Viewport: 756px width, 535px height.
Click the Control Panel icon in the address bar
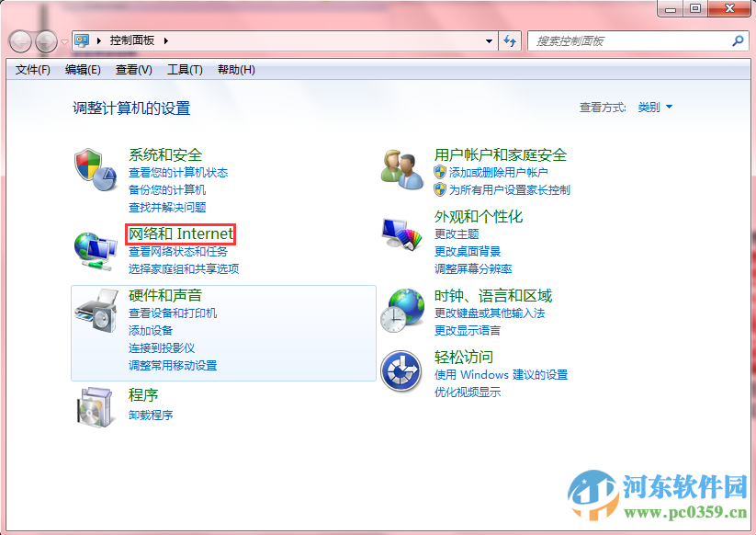[x=83, y=40]
